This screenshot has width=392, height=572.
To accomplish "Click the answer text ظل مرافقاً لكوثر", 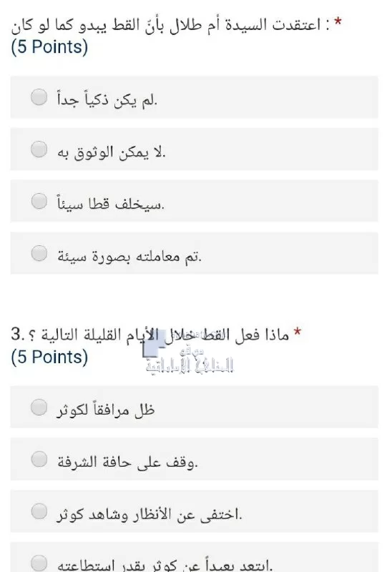I will click(106, 409).
